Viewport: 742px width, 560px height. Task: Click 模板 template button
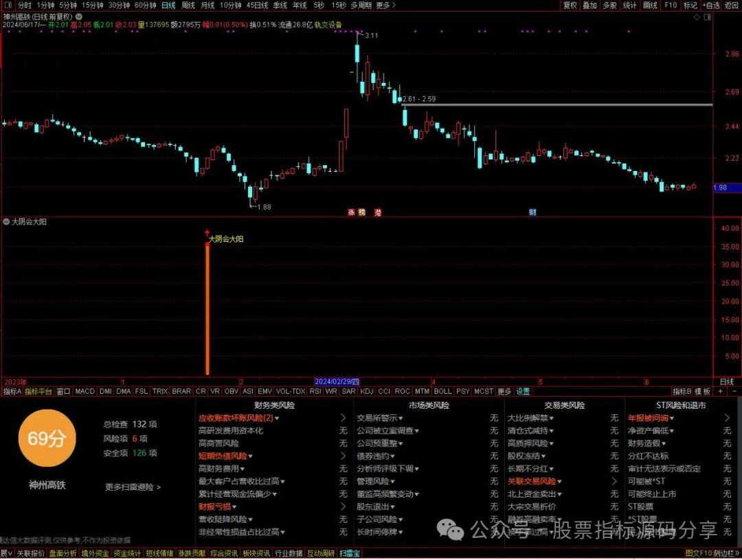coord(703,392)
